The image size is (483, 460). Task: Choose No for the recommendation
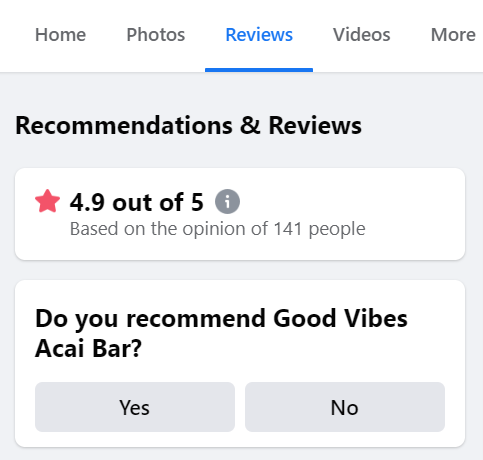click(x=345, y=407)
